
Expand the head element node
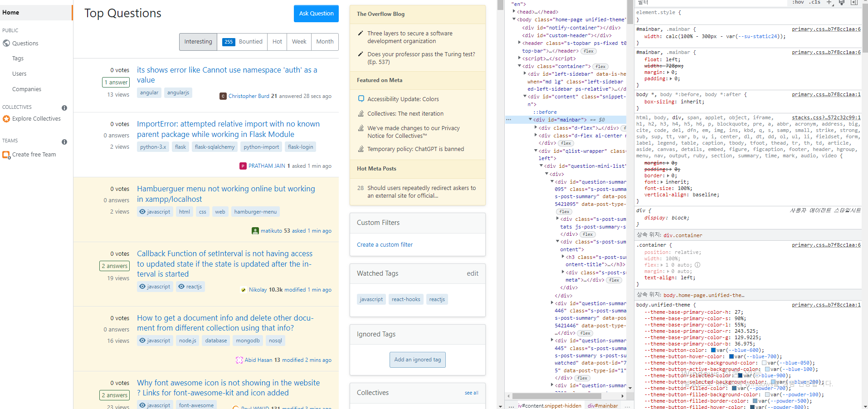click(514, 12)
